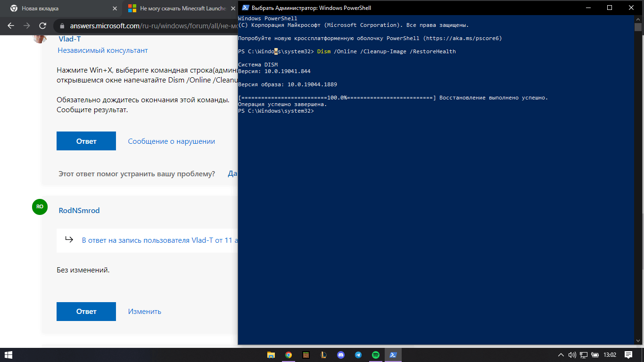Open Spotify from the taskbar
The width and height of the screenshot is (644, 362).
pyautogui.click(x=376, y=355)
